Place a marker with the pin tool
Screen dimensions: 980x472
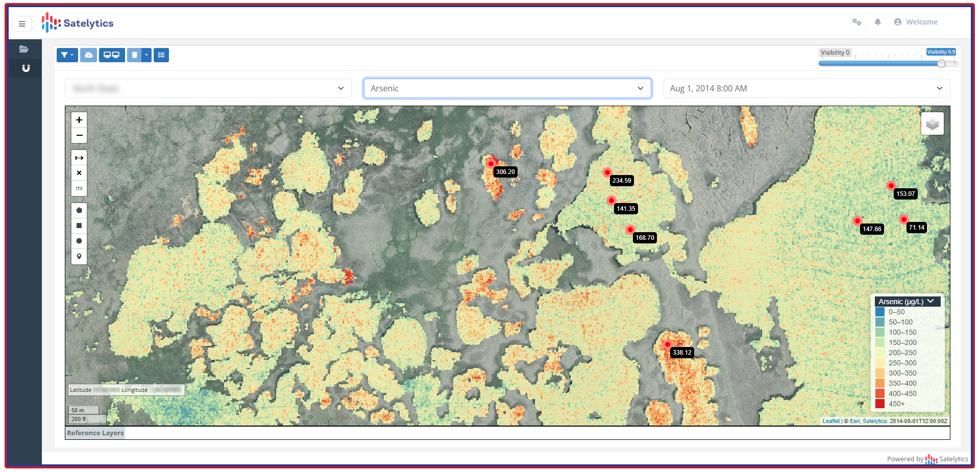pos(79,256)
